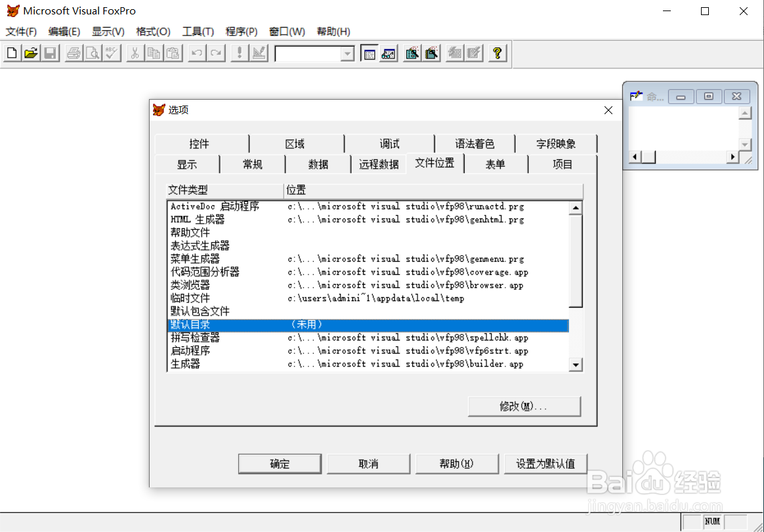
Task: Click the Print toolbar icon
Action: click(74, 53)
